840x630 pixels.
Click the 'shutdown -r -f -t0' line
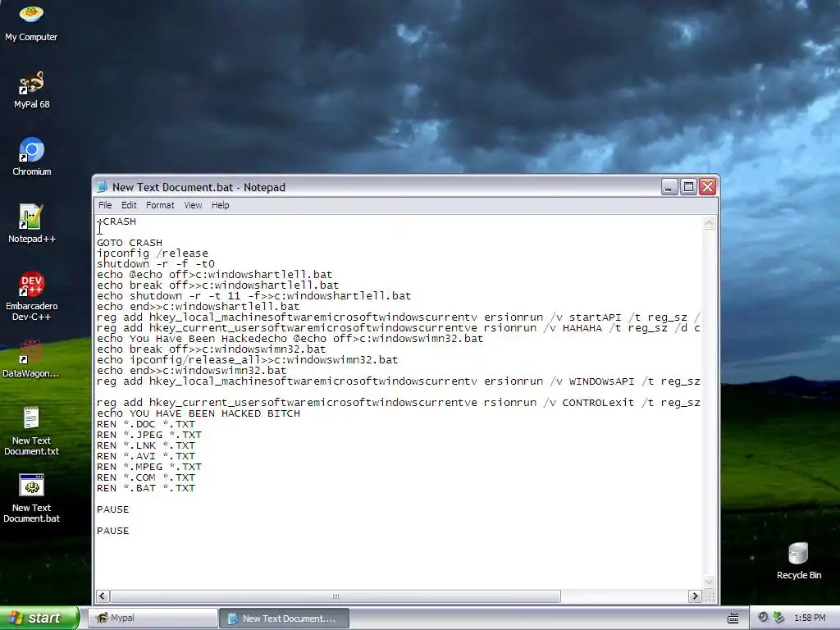pyautogui.click(x=156, y=264)
